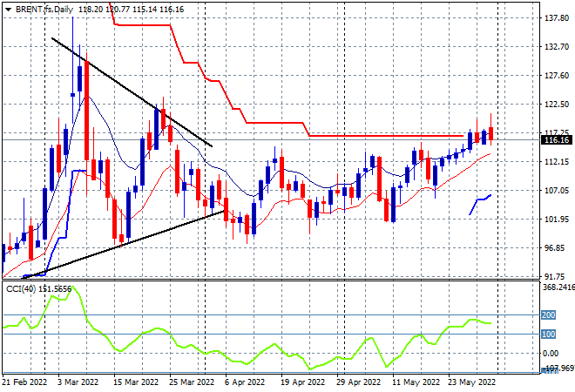Click the triangle arrow beside BRENT title
Screen dimensions: 575x392
point(8,10)
